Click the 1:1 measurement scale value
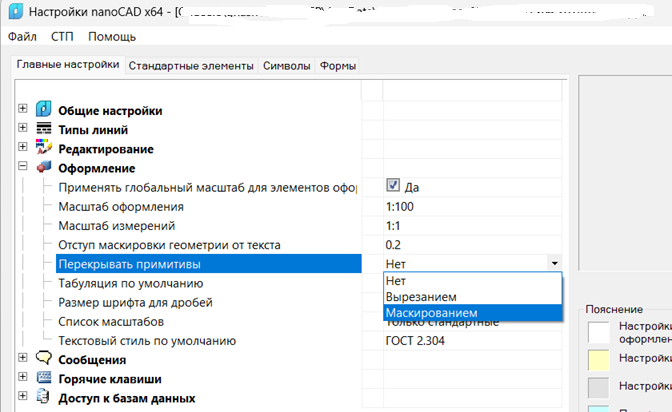This screenshot has height=412, width=672. 393,226
